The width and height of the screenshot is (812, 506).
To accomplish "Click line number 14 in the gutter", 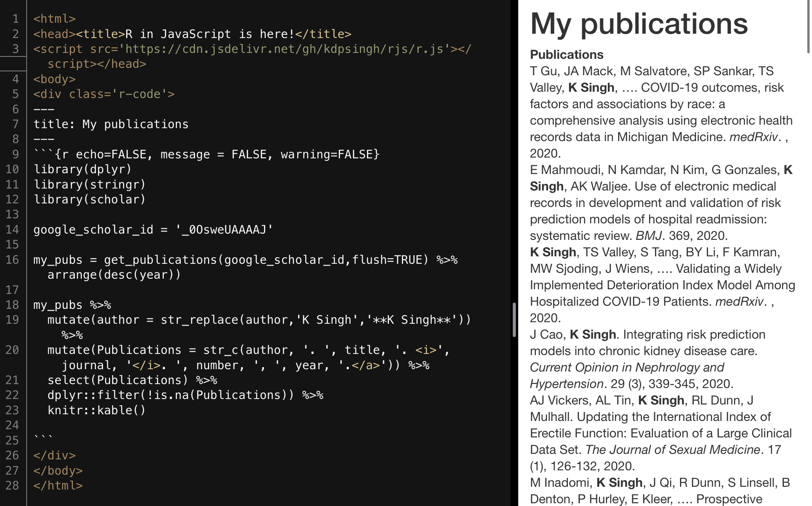I will click(12, 230).
